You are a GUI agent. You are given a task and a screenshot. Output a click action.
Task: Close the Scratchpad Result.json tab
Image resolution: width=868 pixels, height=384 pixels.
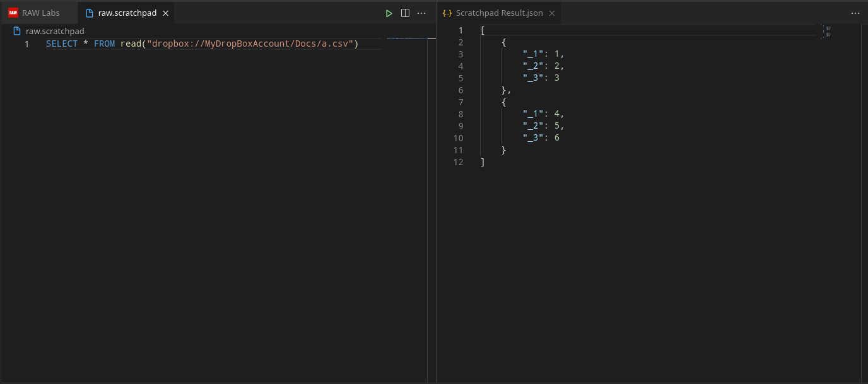tap(551, 13)
